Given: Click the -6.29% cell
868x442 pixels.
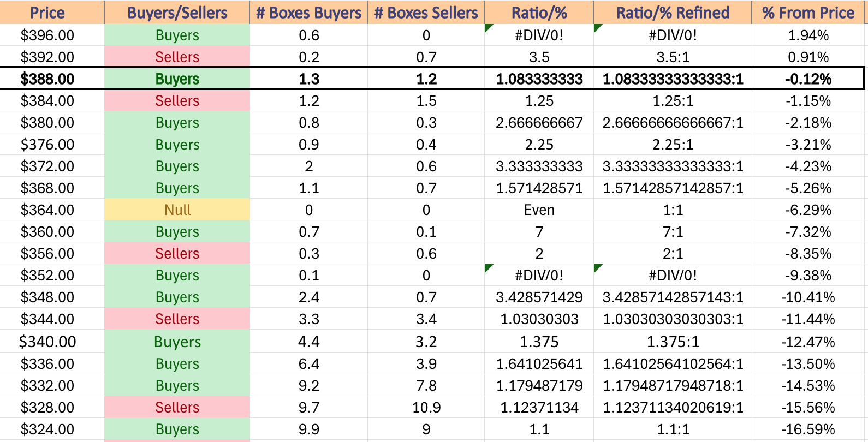Looking at the screenshot, I should coord(808,210).
